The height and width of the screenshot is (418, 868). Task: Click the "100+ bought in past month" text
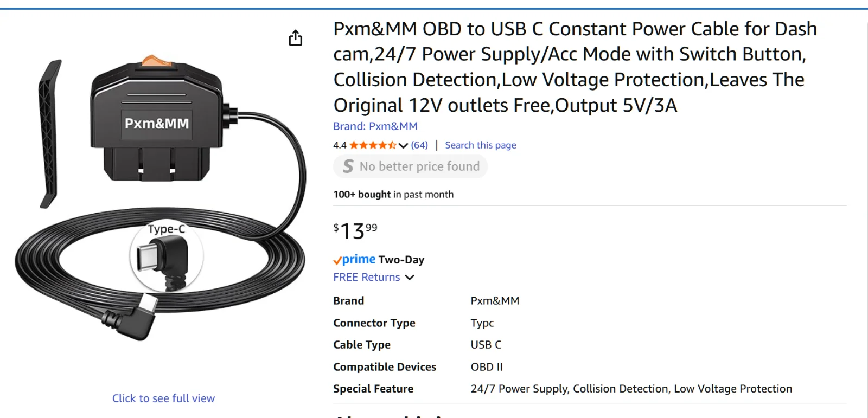(x=393, y=195)
